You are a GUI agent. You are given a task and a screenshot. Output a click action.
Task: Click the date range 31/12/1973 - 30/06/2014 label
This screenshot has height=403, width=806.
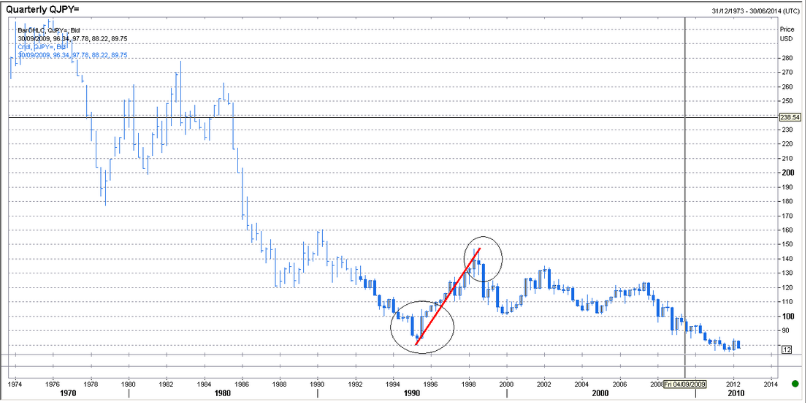click(x=743, y=9)
